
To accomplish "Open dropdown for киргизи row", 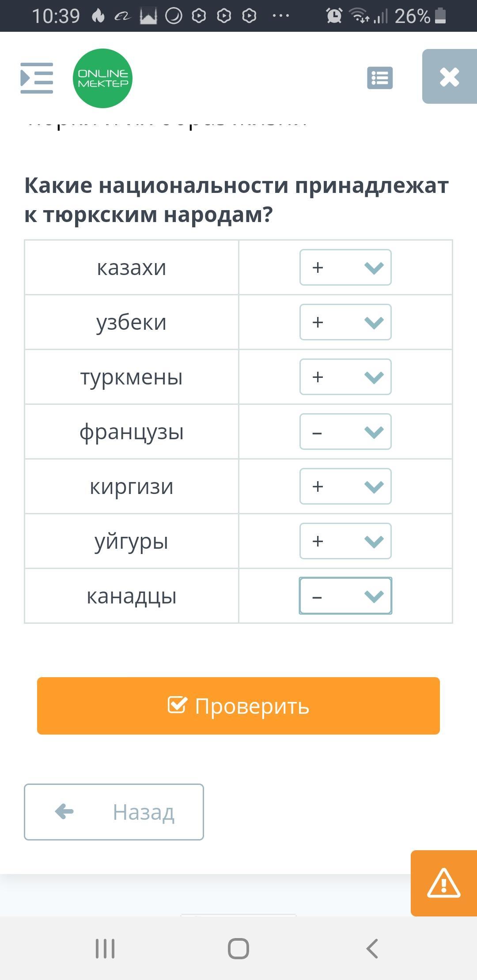I will (345, 486).
